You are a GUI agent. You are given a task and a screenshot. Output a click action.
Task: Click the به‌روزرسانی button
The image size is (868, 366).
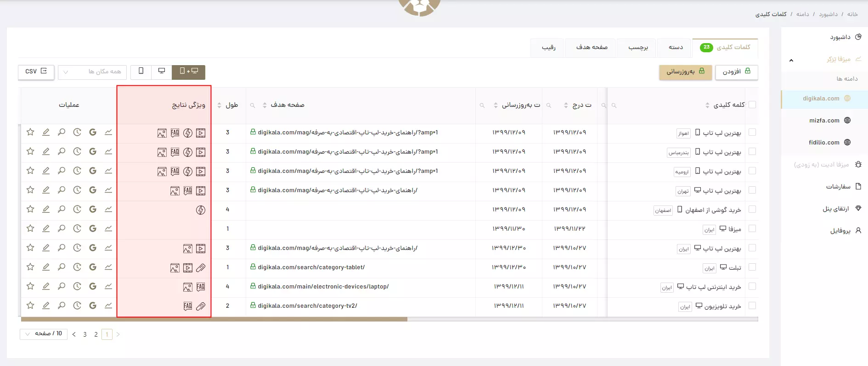[686, 72]
